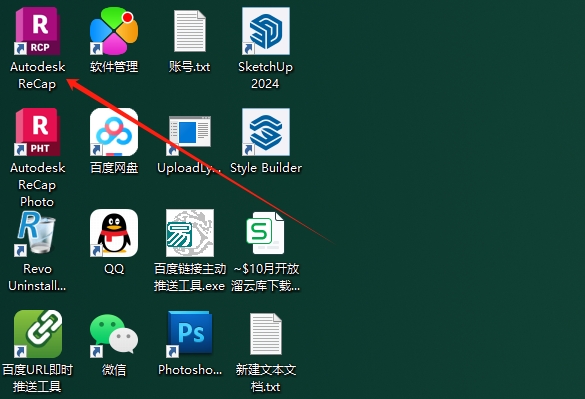The height and width of the screenshot is (399, 585).
Task: Click the "Style Builder" label text
Action: tap(266, 168)
